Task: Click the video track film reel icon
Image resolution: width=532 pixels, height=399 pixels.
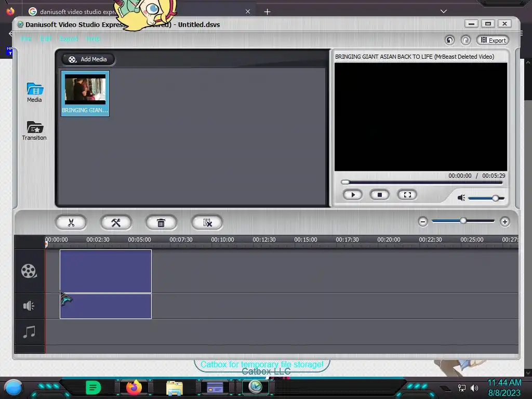Action: pos(29,271)
